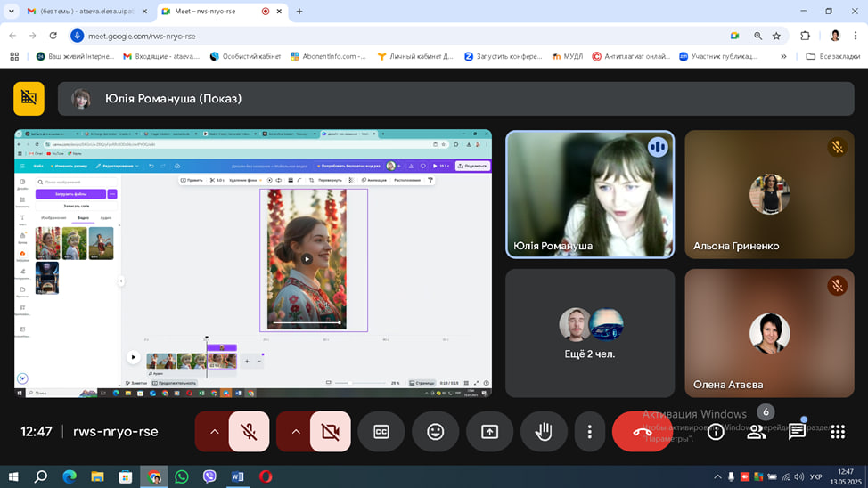Click the present screen button
This screenshot has height=488, width=868.
489,432
